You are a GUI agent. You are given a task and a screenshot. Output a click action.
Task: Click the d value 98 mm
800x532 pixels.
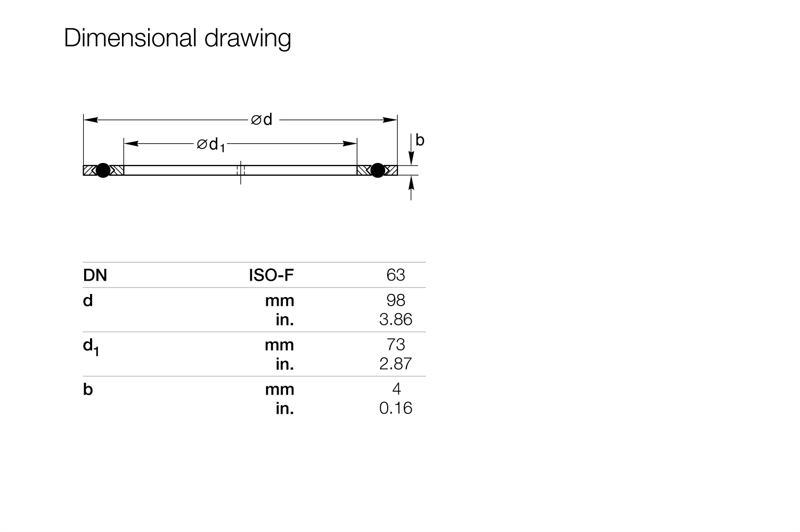396,300
